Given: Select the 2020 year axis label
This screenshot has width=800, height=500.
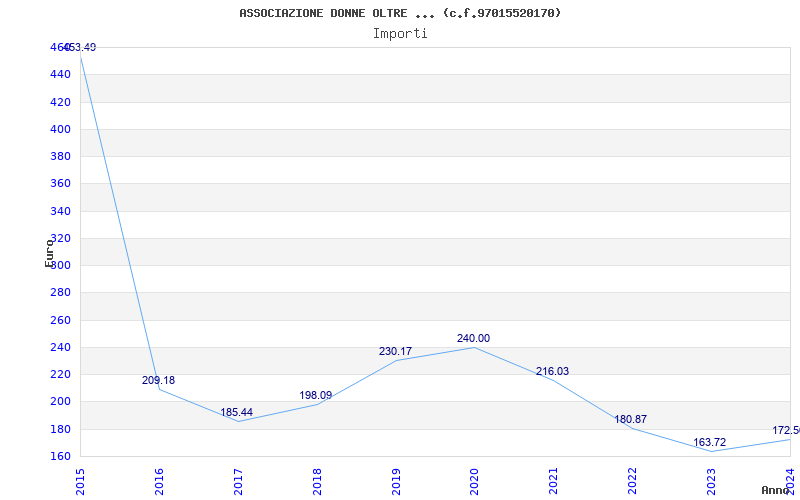Looking at the screenshot, I should (x=474, y=481).
